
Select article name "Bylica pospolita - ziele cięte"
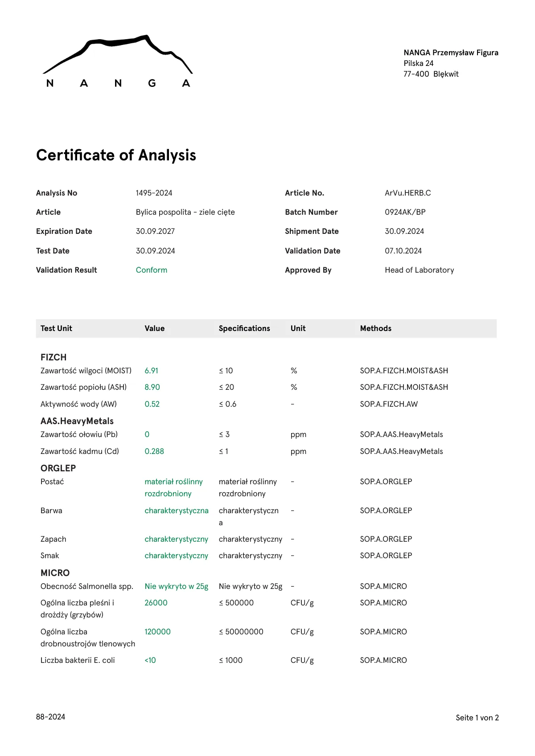coord(185,212)
